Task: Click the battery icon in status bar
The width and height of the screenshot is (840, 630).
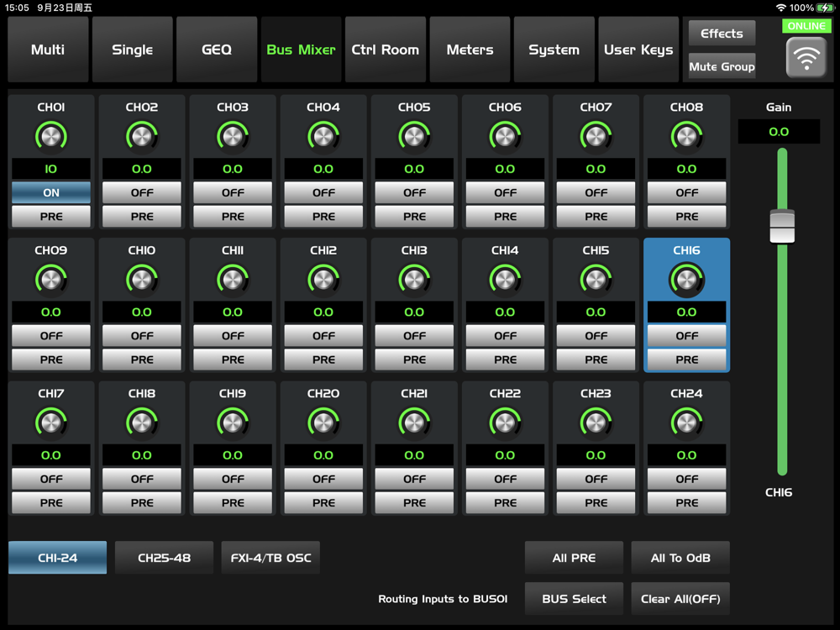Action: (x=825, y=8)
